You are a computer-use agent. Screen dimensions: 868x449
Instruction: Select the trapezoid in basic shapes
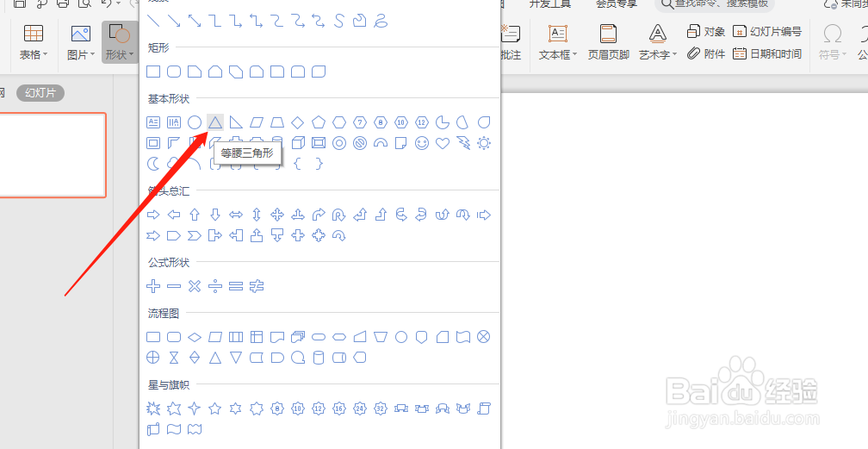[277, 122]
